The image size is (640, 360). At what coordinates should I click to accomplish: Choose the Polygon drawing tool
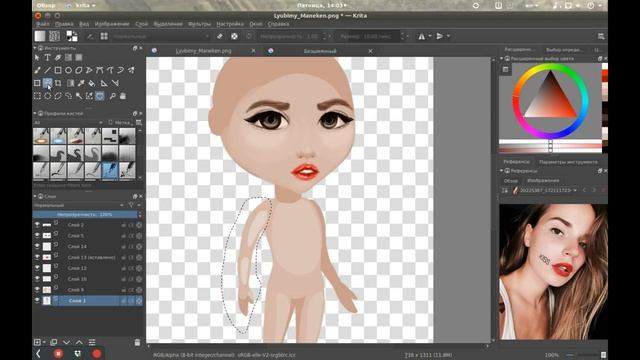click(x=79, y=70)
